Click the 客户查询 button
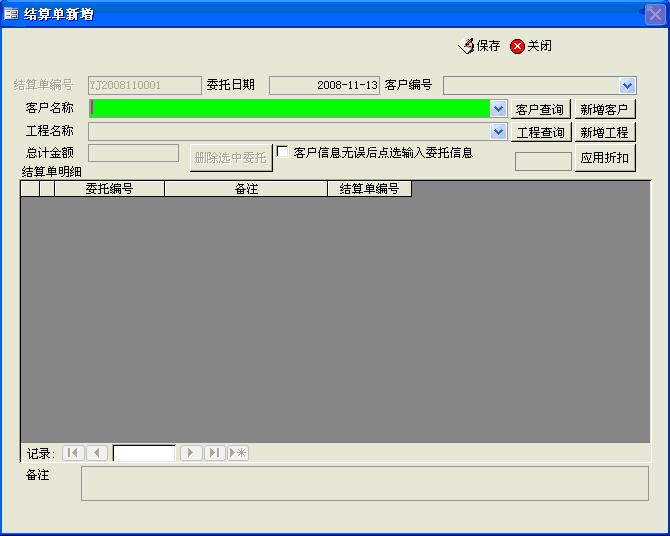 click(541, 109)
